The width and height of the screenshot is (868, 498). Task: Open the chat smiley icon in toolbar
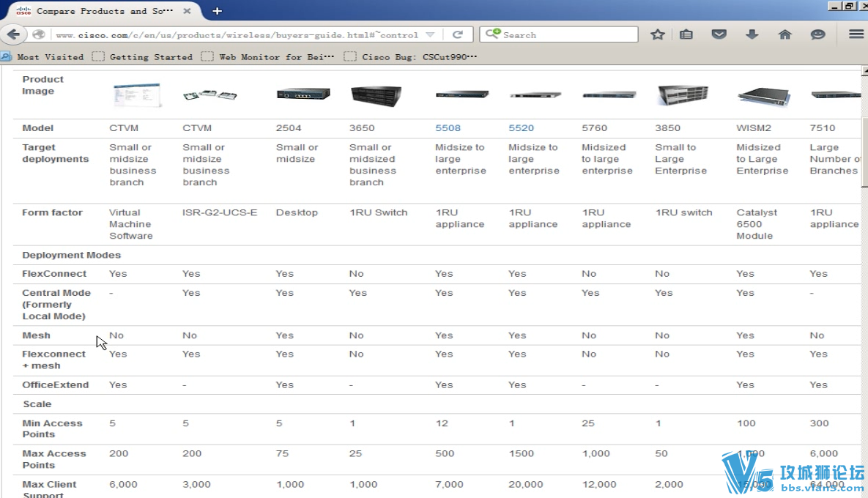tap(817, 34)
